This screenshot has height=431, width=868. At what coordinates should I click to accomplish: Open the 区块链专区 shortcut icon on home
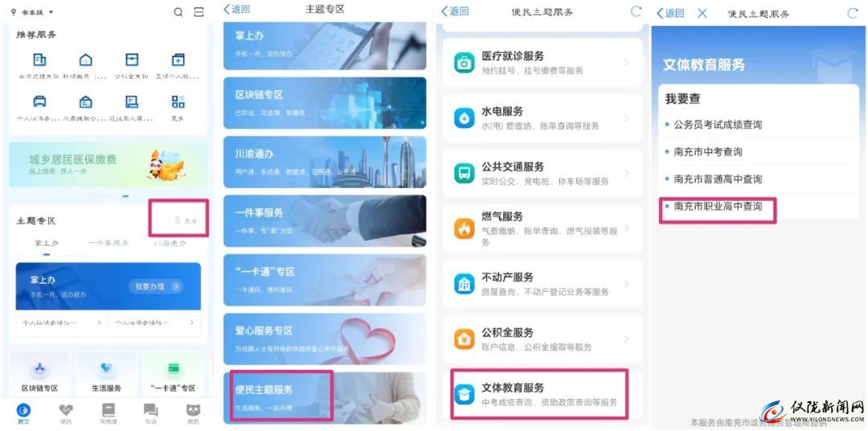pos(40,370)
